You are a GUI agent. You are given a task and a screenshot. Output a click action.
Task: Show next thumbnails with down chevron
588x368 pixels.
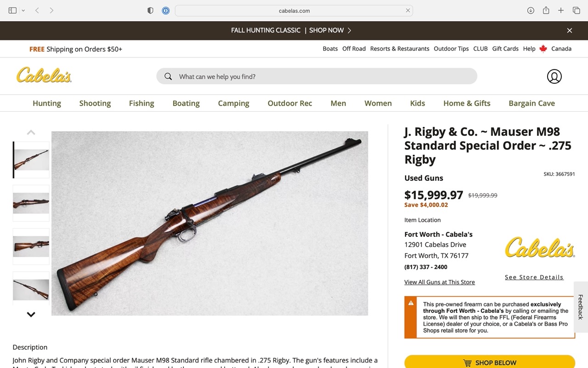click(x=31, y=315)
